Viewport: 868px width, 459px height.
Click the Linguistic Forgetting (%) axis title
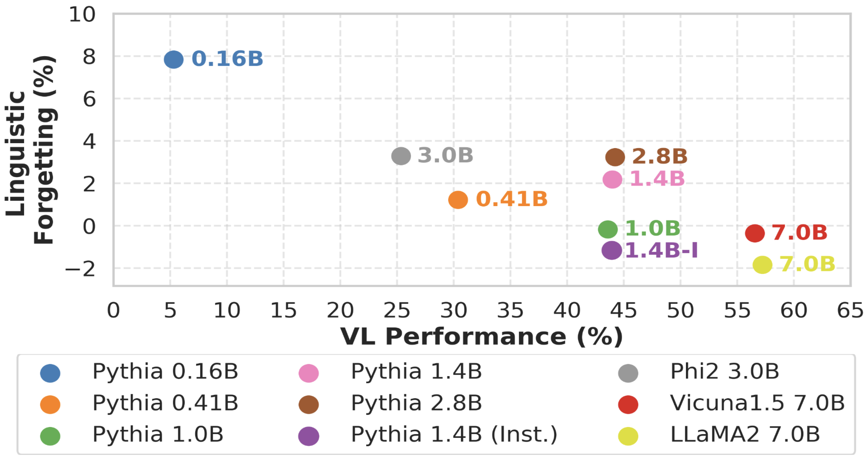click(31, 150)
